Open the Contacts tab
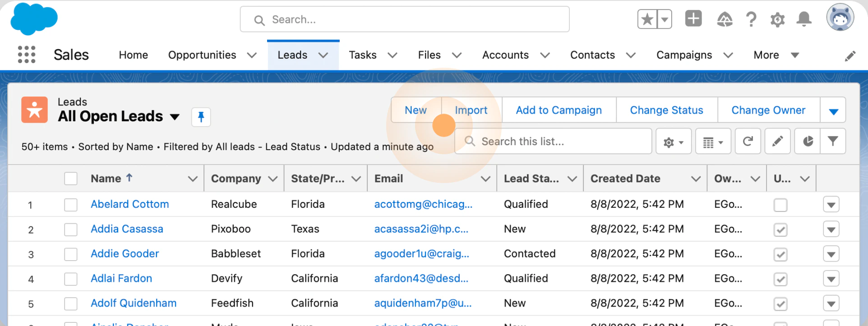Screen dimensions: 868x326 tap(593, 55)
